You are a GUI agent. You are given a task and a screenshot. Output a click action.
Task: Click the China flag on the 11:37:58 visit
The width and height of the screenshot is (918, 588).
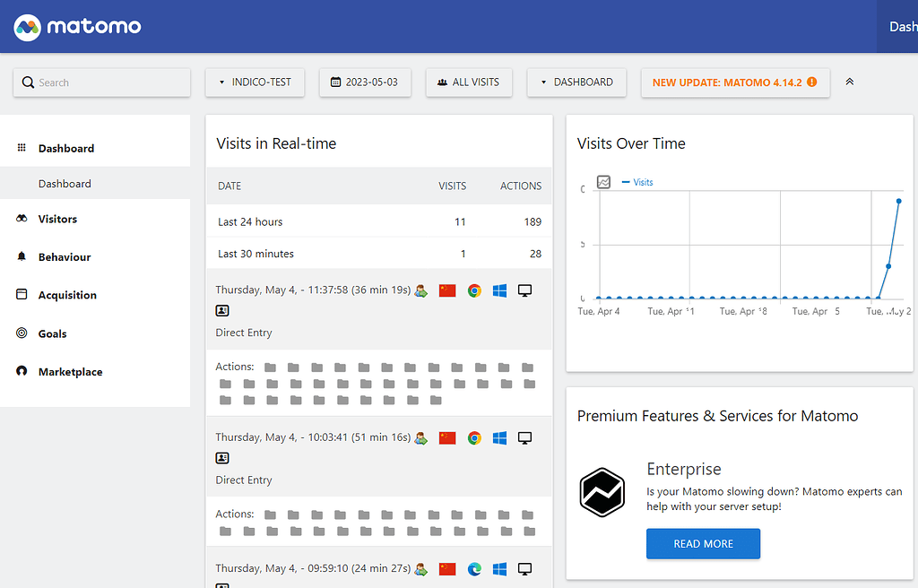pyautogui.click(x=447, y=290)
